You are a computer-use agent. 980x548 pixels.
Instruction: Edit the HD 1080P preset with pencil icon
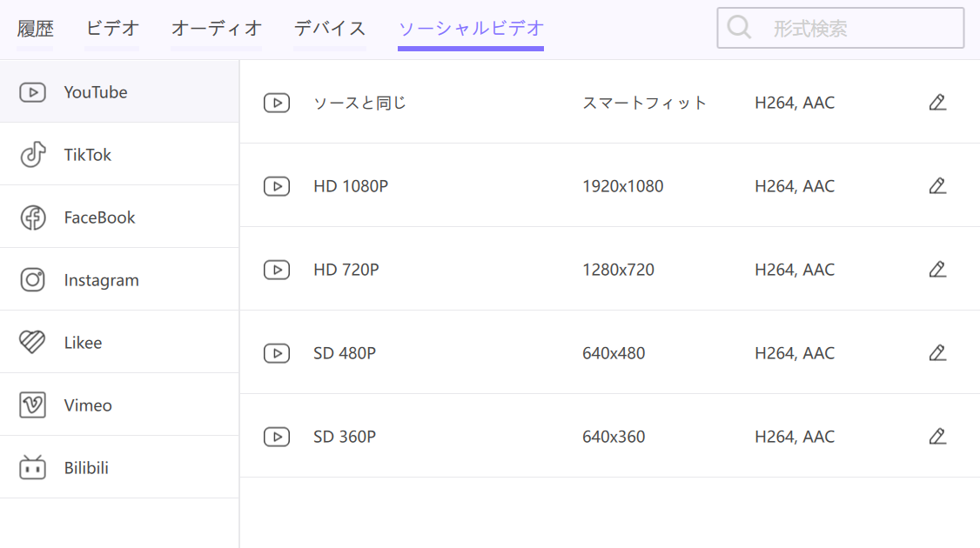pos(936,186)
